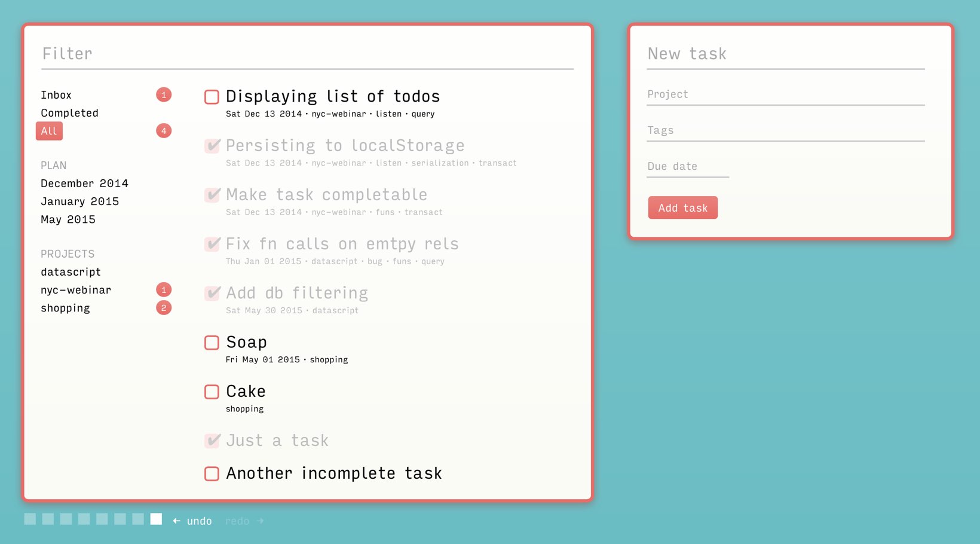Uncheck the completed 'Just a task' item
Viewport: 980px width, 544px height.
(212, 441)
